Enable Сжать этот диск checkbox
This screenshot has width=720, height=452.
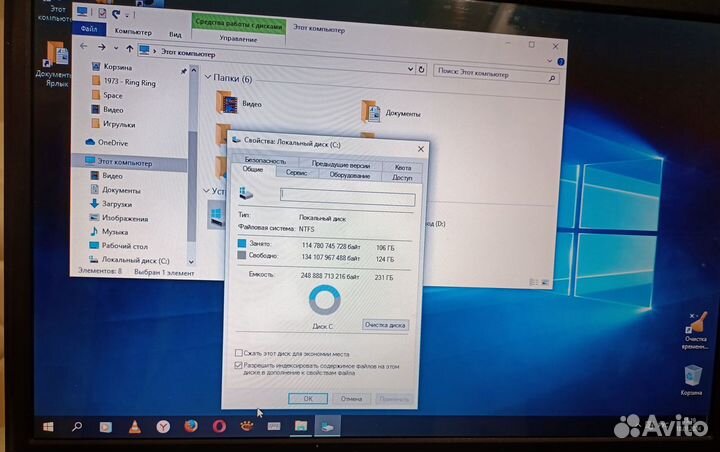pos(239,353)
